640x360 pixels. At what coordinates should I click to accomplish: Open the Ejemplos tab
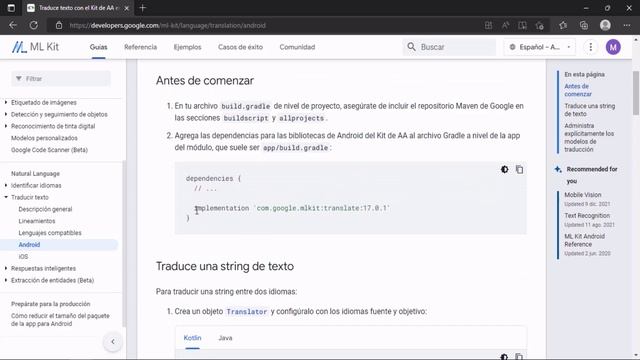(x=187, y=47)
